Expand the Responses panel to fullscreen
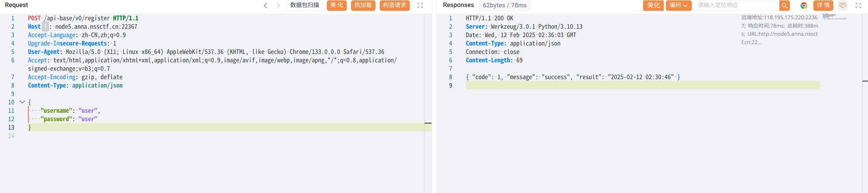The width and height of the screenshot is (868, 193). [858, 6]
